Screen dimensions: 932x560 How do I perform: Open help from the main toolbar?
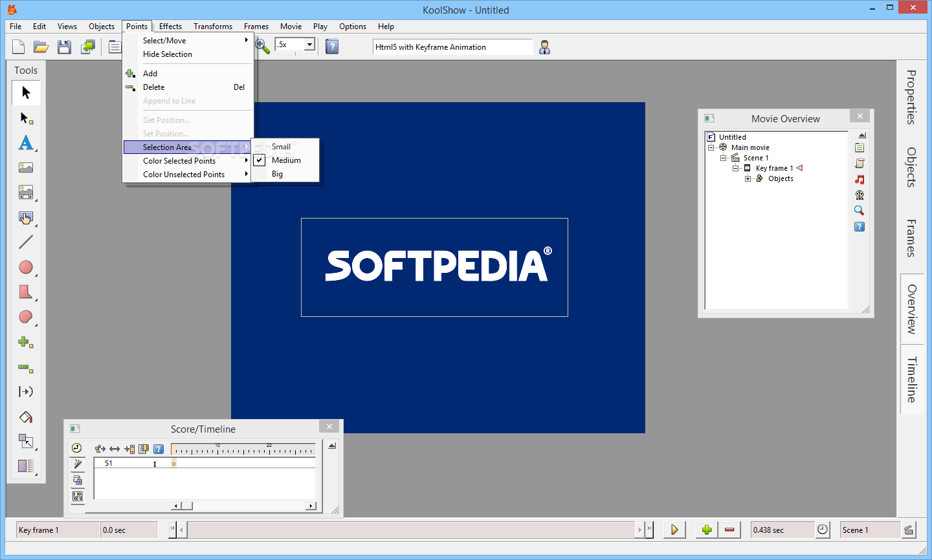332,47
